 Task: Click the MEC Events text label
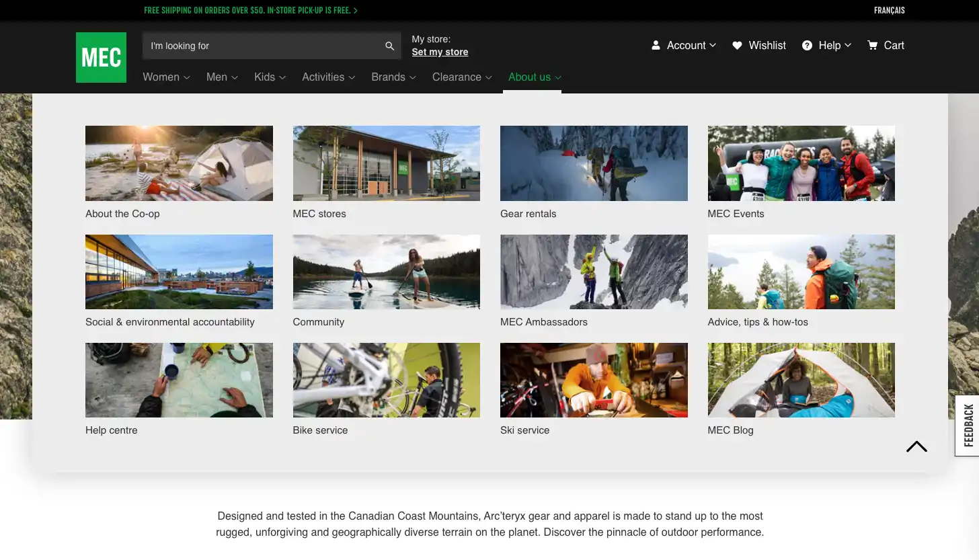736,214
